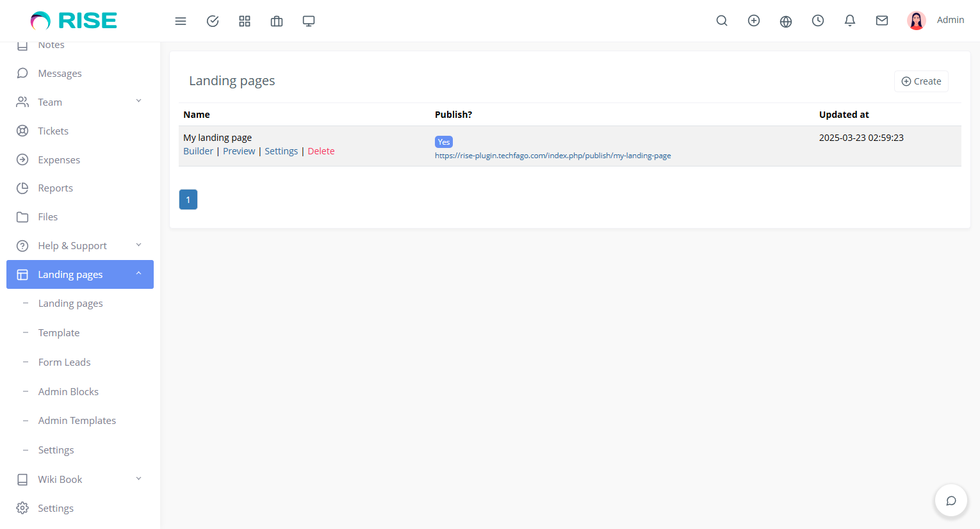This screenshot has height=529, width=980.
Task: Click the dashboard grid icon in the toolbar
Action: tap(244, 20)
